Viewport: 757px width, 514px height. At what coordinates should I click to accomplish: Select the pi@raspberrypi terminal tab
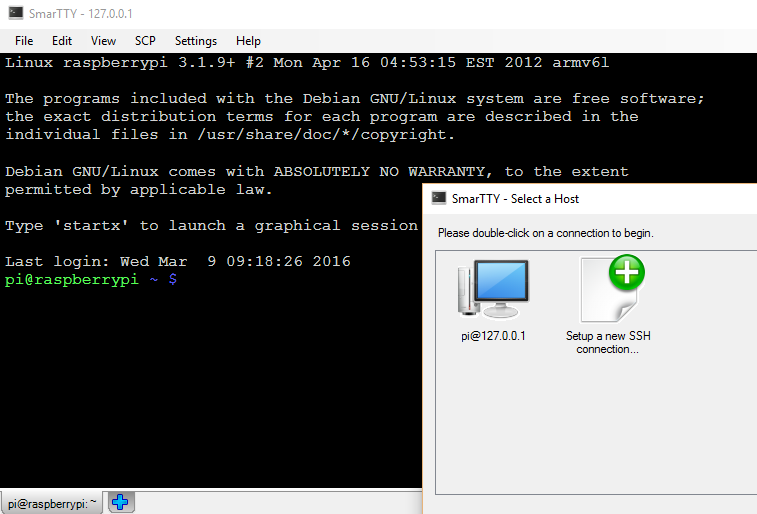pos(52,502)
